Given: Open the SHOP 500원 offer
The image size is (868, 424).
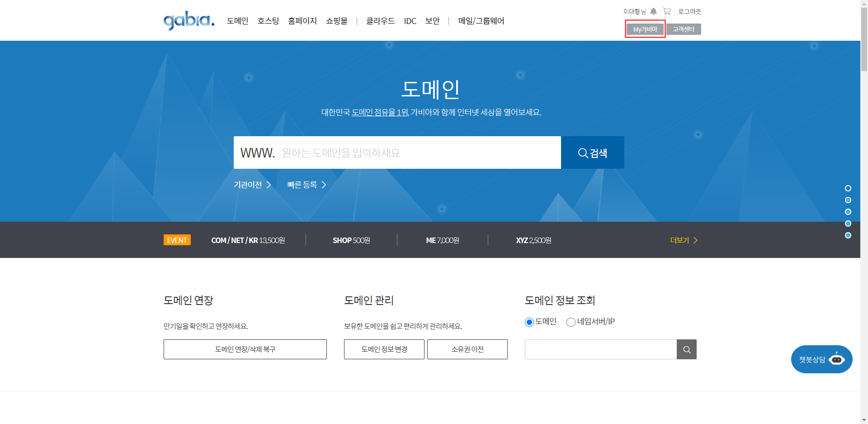Looking at the screenshot, I should tap(351, 240).
